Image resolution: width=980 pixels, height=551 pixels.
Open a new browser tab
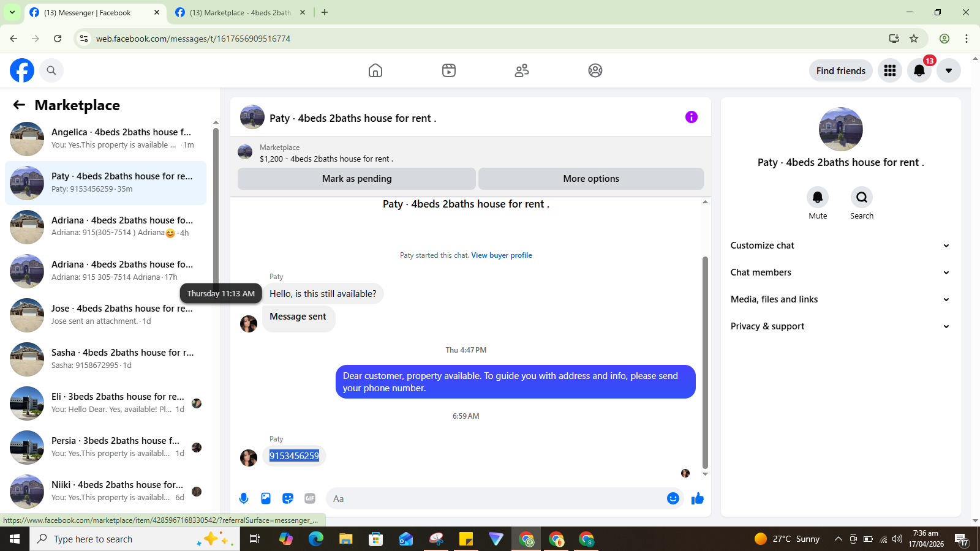coord(325,12)
